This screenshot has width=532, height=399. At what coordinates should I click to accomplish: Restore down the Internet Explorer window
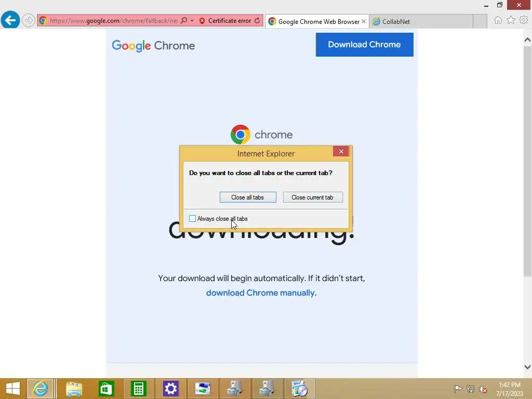pyautogui.click(x=500, y=5)
